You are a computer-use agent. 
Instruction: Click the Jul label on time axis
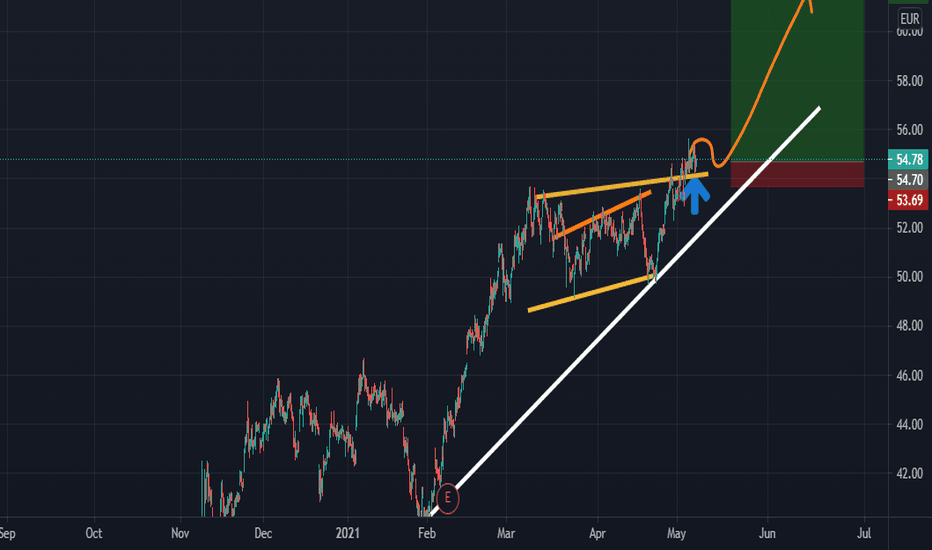click(864, 533)
